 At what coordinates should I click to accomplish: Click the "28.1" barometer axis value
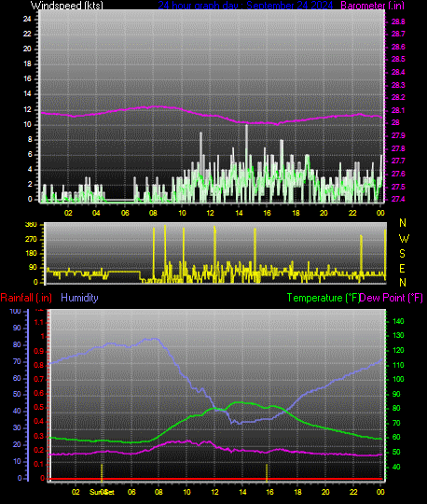[398, 110]
